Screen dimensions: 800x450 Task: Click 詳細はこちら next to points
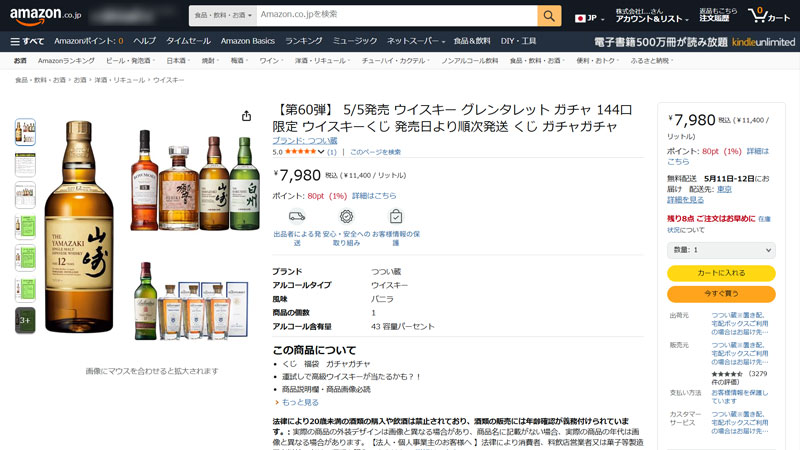coord(374,196)
